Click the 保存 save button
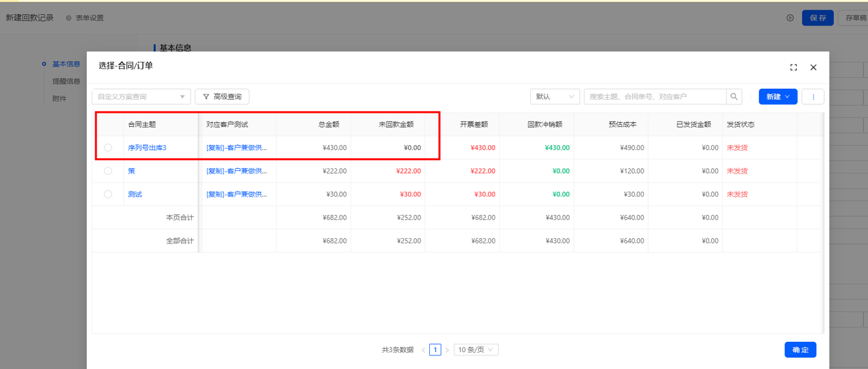Image resolution: width=868 pixels, height=369 pixels. click(x=818, y=18)
